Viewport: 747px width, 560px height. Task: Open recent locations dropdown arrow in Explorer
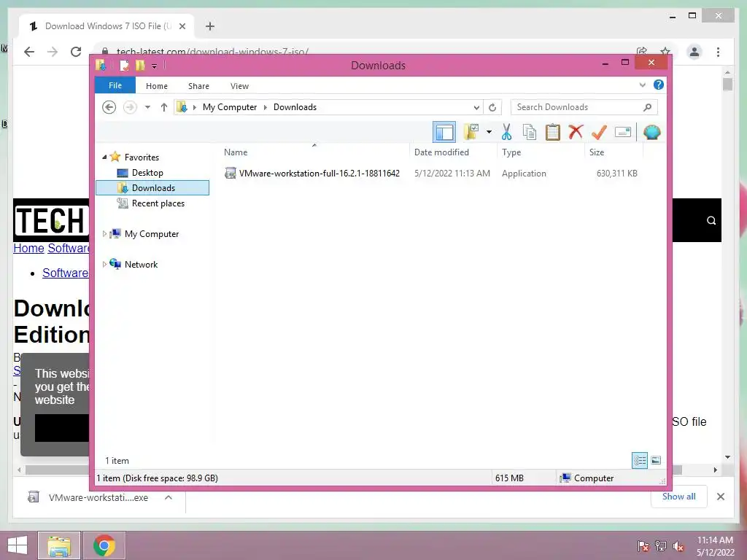click(x=147, y=107)
